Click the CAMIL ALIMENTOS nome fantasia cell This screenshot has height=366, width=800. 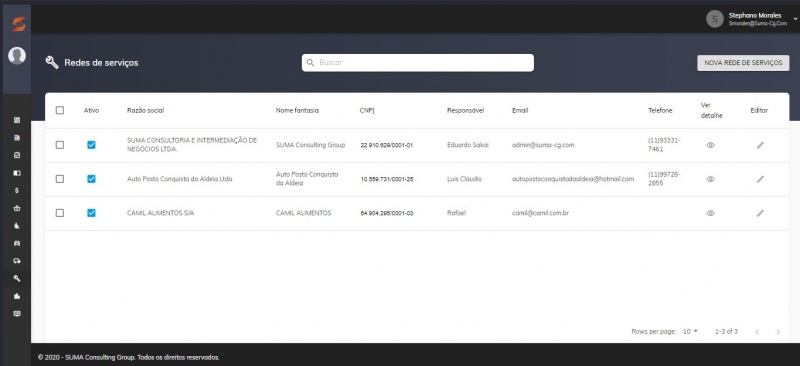304,213
